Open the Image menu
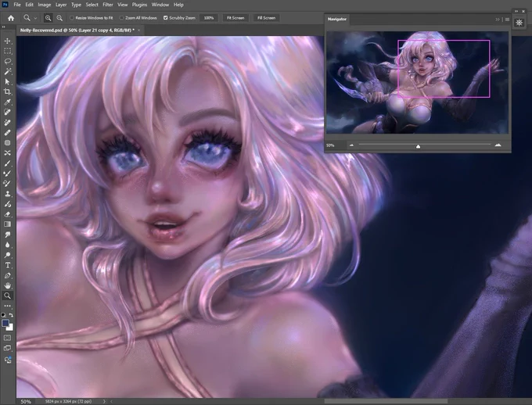The height and width of the screenshot is (405, 532). coord(45,5)
